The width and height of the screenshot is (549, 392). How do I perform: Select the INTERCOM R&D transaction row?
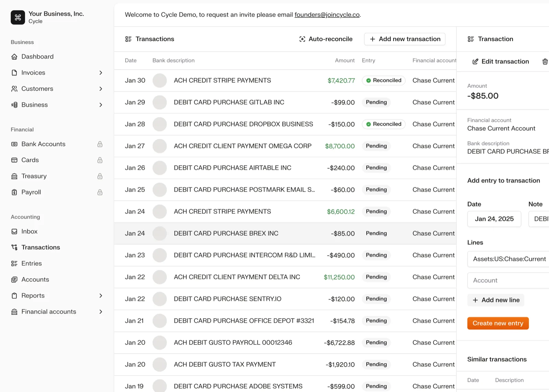click(285, 255)
